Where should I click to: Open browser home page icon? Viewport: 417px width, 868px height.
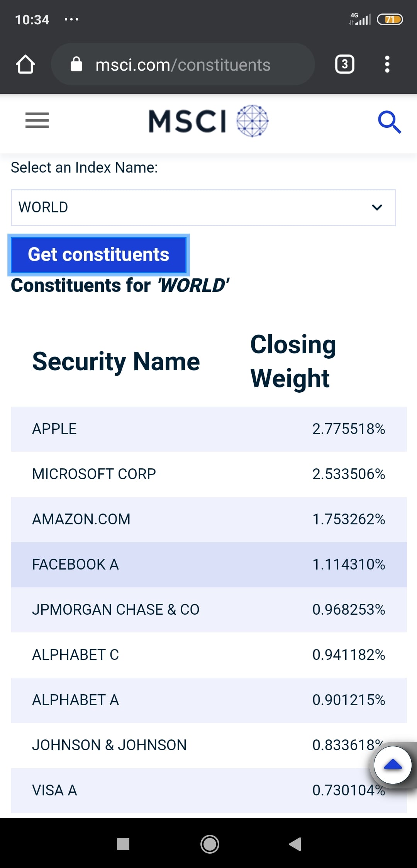pyautogui.click(x=25, y=64)
